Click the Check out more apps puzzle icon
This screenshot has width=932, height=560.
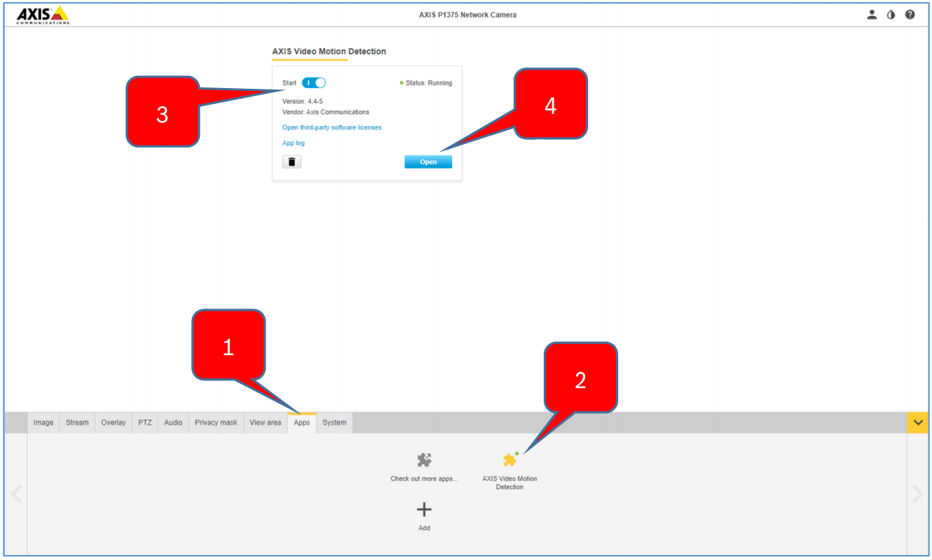pyautogui.click(x=424, y=460)
